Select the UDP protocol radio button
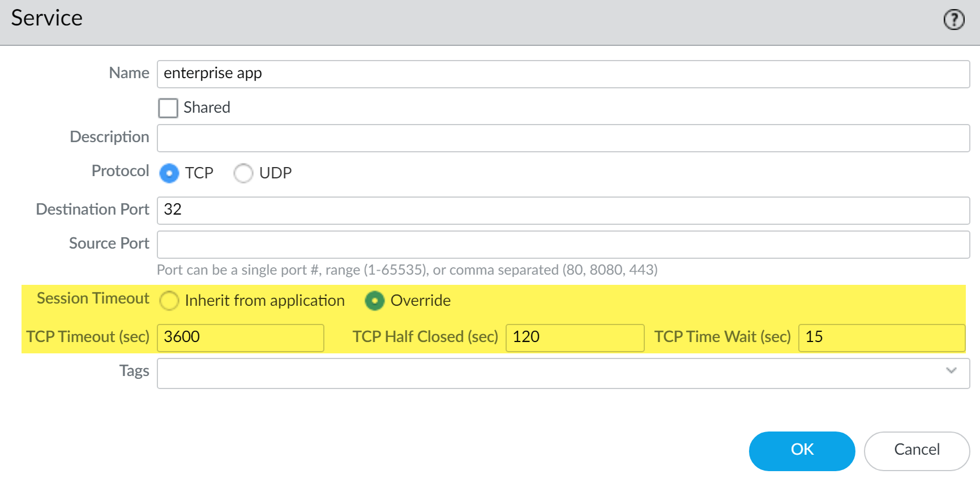 243,173
